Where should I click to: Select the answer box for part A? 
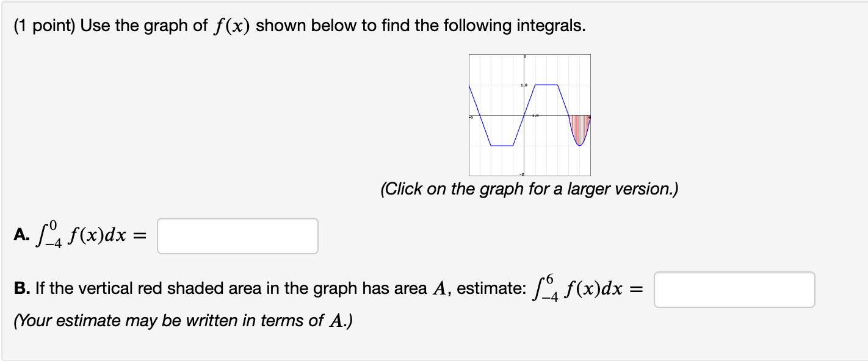tap(237, 236)
